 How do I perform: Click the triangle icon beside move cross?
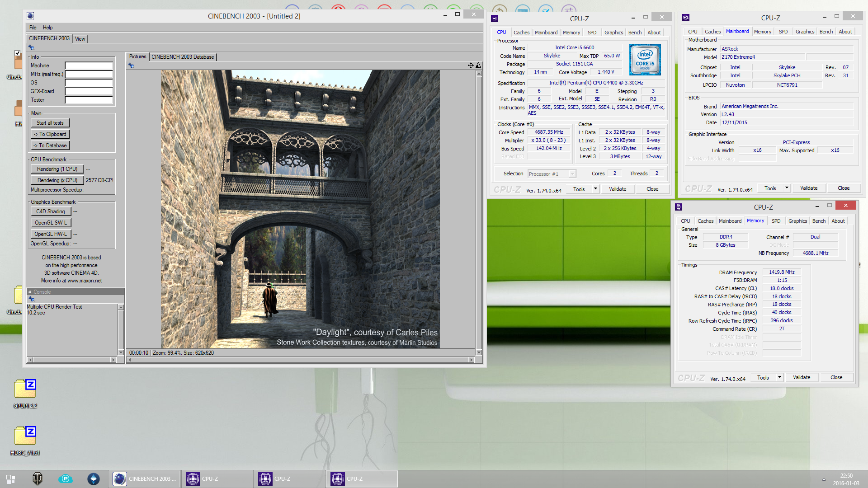point(478,66)
